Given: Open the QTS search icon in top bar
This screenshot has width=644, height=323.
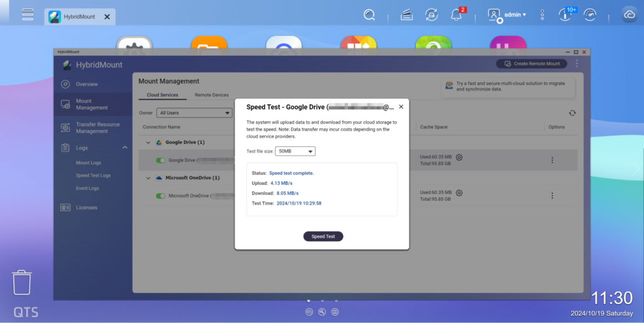Looking at the screenshot, I should point(370,15).
